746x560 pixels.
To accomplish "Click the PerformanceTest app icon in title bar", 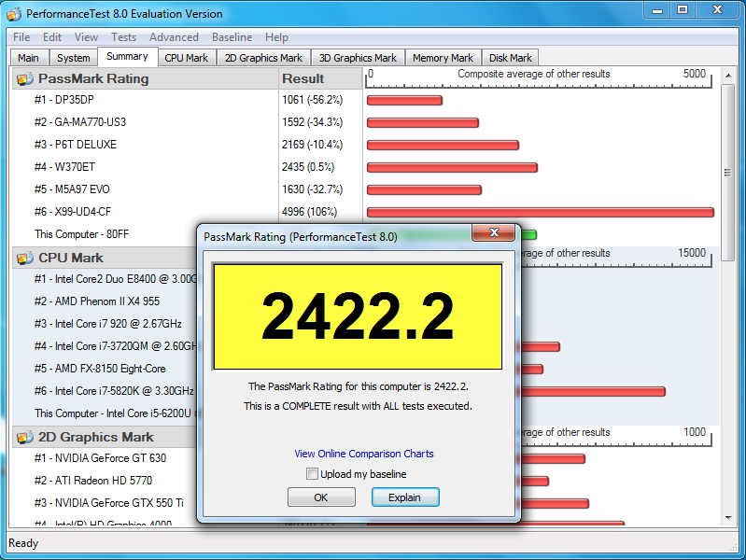I will point(14,13).
